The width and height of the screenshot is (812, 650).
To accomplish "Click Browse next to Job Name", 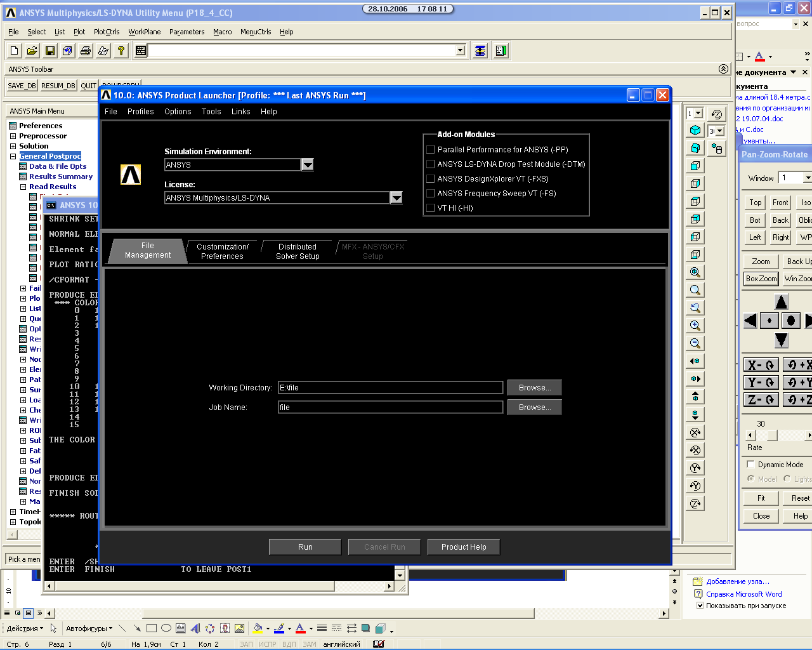I will pyautogui.click(x=535, y=408).
